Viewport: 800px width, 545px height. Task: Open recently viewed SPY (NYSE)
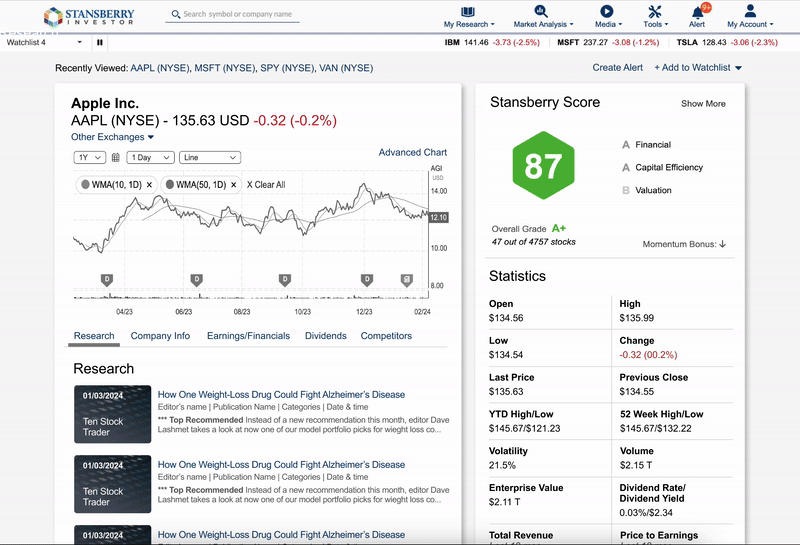click(287, 68)
